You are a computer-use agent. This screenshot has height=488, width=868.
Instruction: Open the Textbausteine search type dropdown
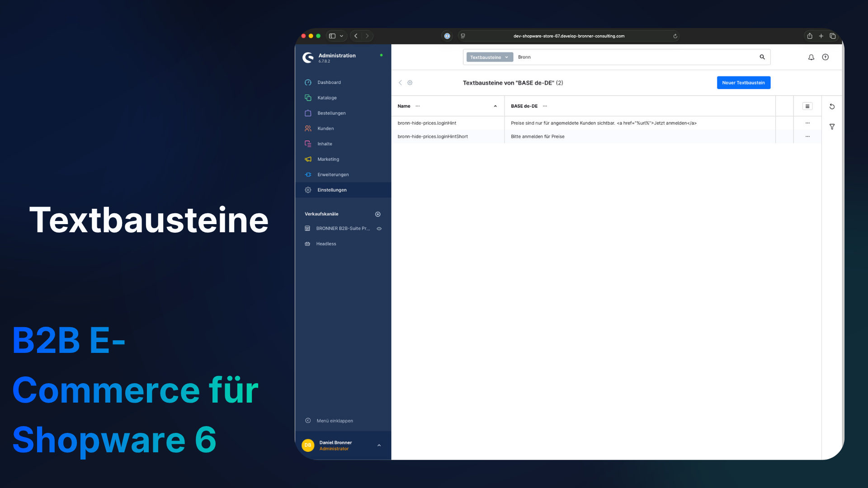(x=490, y=57)
